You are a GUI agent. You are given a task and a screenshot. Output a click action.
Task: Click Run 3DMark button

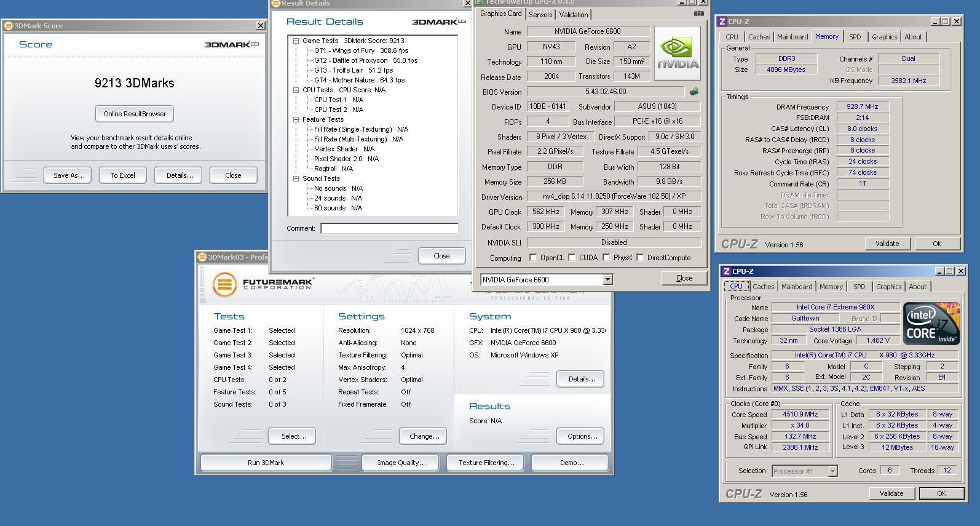pyautogui.click(x=266, y=463)
